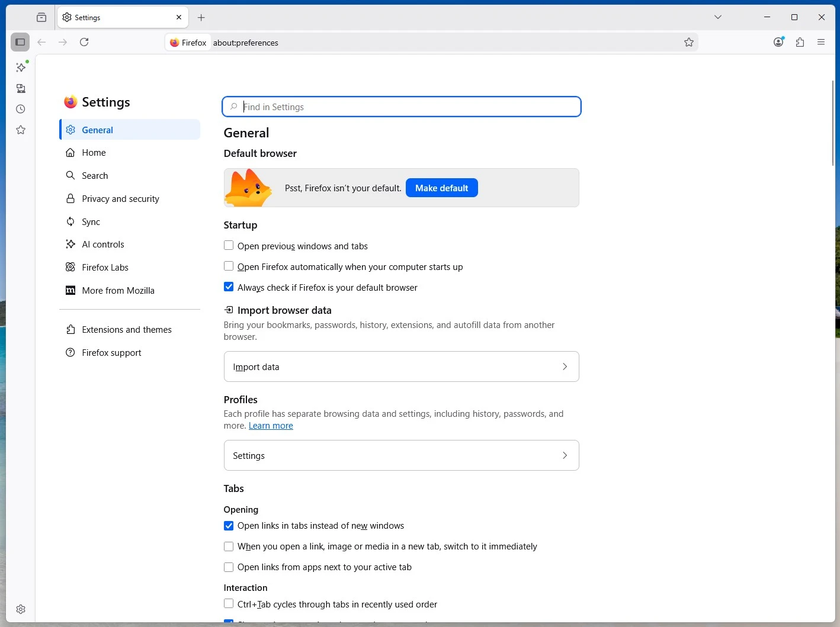The image size is (840, 627).
Task: Click the extensions puzzle icon
Action: pos(800,42)
